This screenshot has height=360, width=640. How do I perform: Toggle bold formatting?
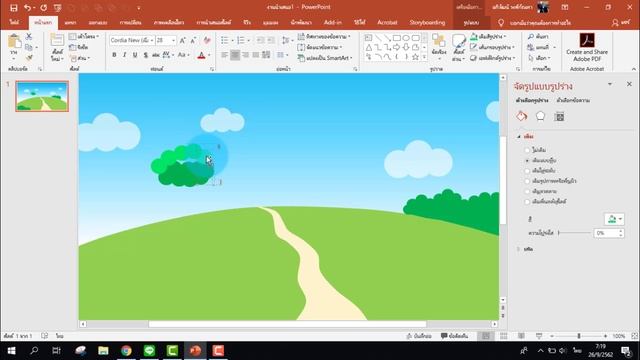pos(114,55)
